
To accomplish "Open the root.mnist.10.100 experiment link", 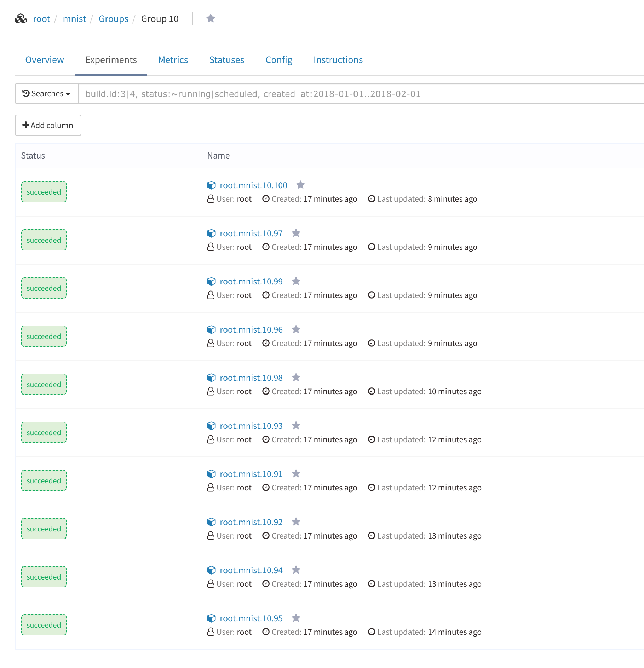I will [253, 185].
